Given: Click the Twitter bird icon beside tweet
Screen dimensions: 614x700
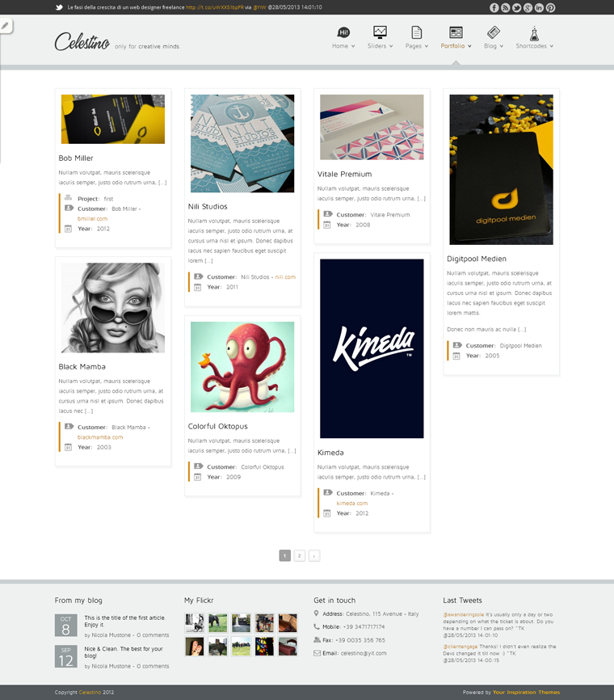Looking at the screenshot, I should tap(59, 7).
